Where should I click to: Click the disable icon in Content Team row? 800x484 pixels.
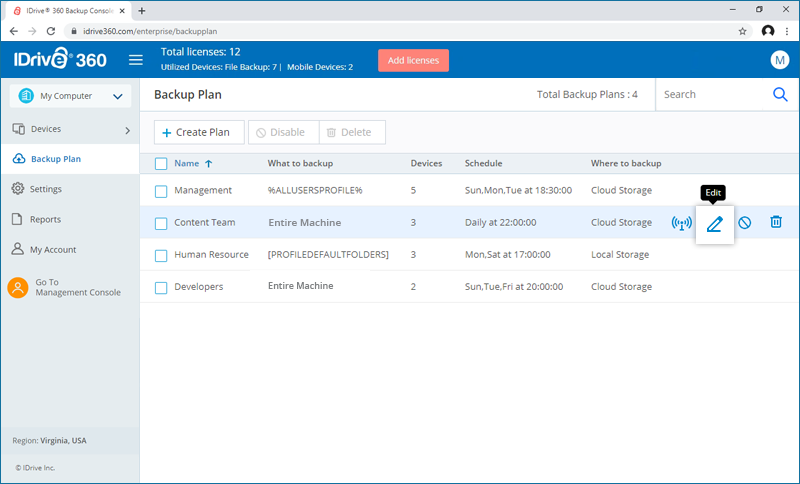click(x=745, y=222)
